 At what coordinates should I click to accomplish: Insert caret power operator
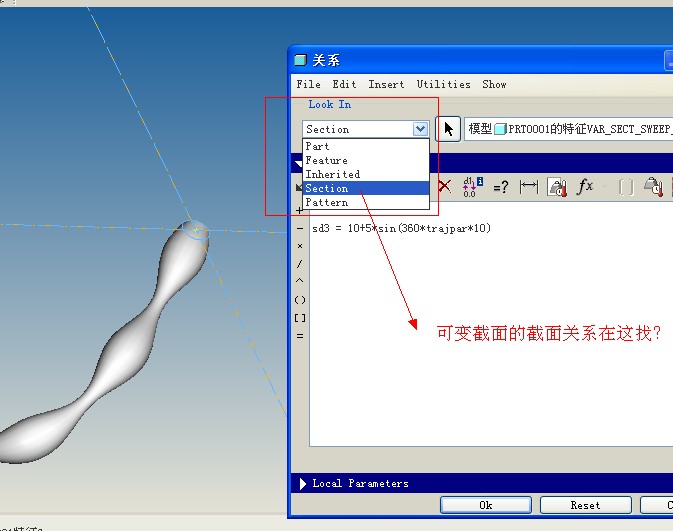(300, 281)
